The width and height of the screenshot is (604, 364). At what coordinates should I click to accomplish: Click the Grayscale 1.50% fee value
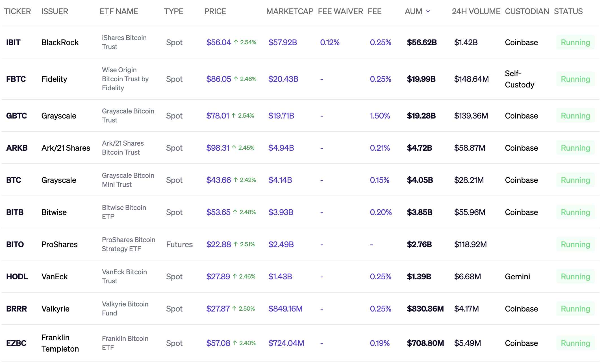380,116
